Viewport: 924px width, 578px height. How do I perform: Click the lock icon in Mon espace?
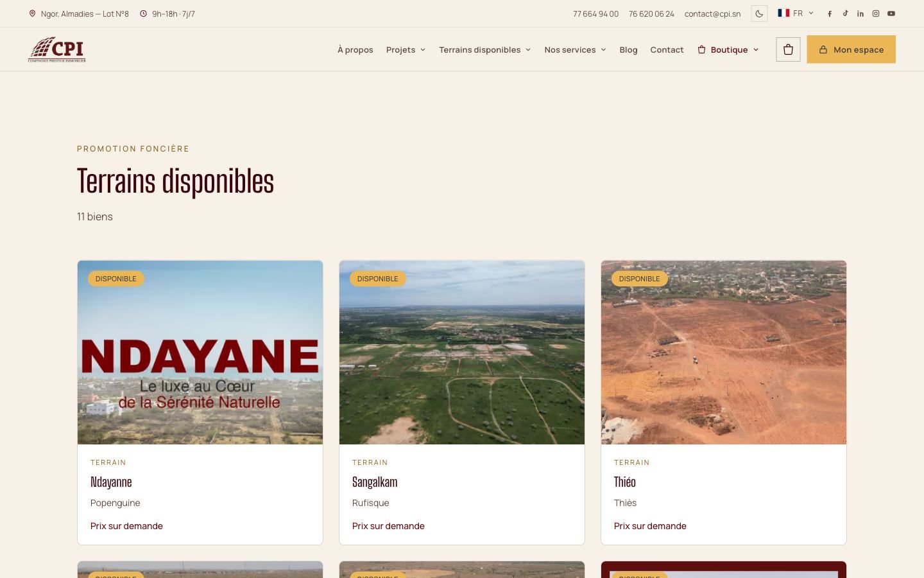pyautogui.click(x=823, y=49)
